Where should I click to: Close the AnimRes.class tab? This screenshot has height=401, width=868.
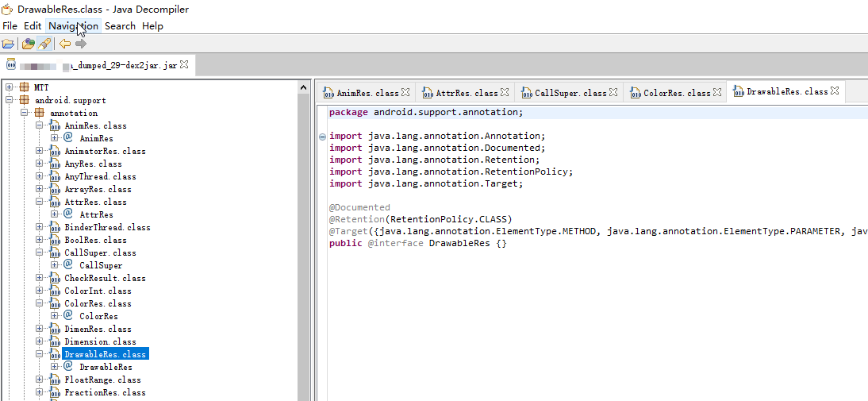click(x=405, y=92)
